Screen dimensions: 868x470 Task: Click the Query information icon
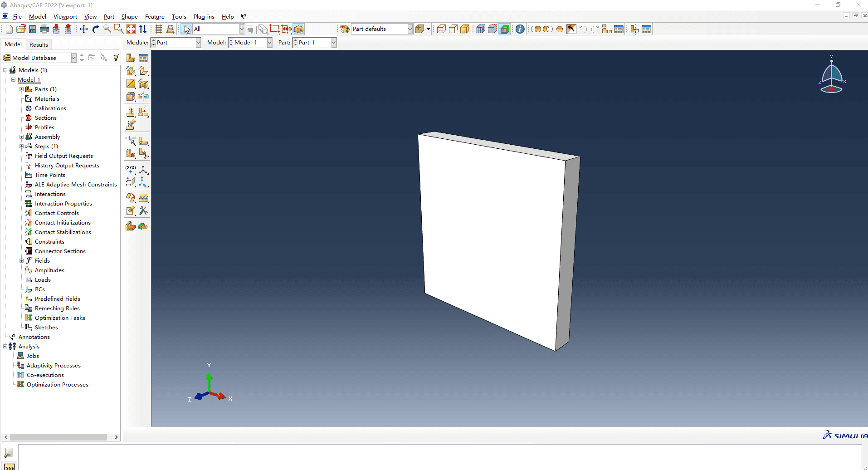pyautogui.click(x=520, y=29)
